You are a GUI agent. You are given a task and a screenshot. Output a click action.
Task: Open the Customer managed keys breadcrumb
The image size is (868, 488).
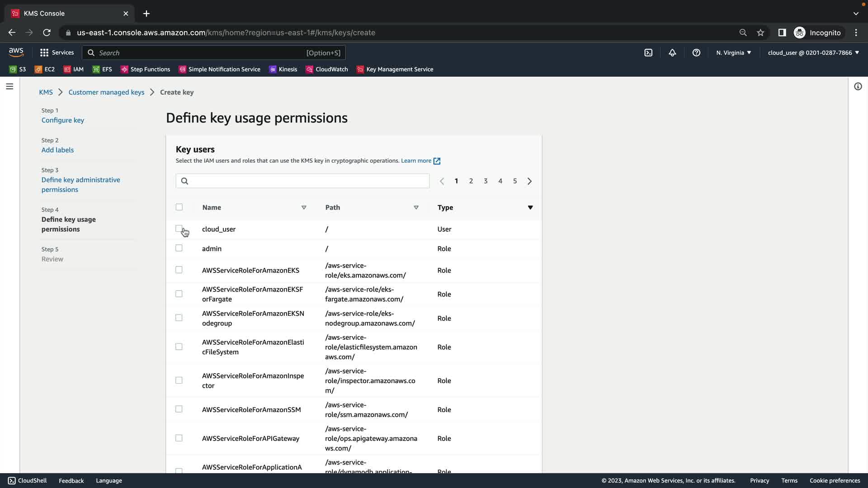click(106, 92)
